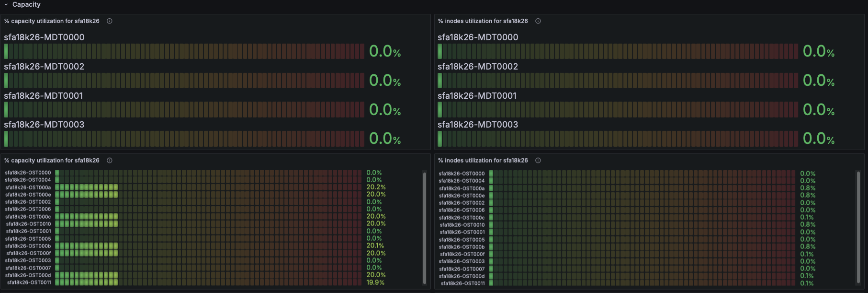Open info icon on bottom-right inodes panel
The image size is (868, 293).
click(x=538, y=161)
